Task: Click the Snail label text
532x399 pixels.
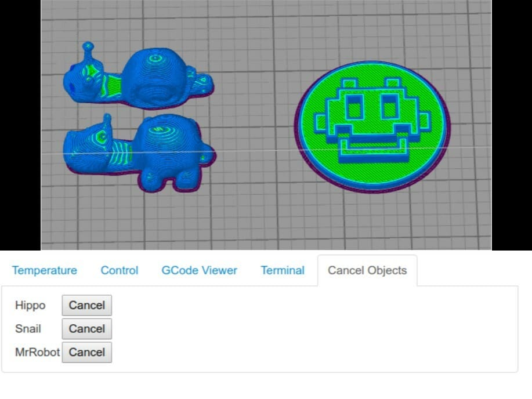Action: [28, 329]
